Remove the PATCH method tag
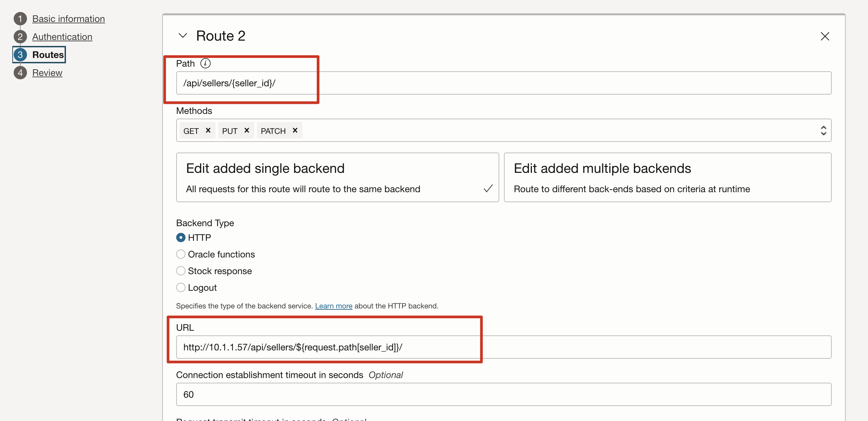 click(x=295, y=131)
